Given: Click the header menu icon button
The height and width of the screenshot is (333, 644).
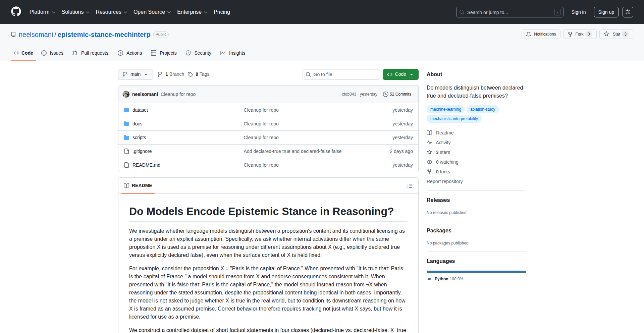Looking at the screenshot, I should pos(628,12).
